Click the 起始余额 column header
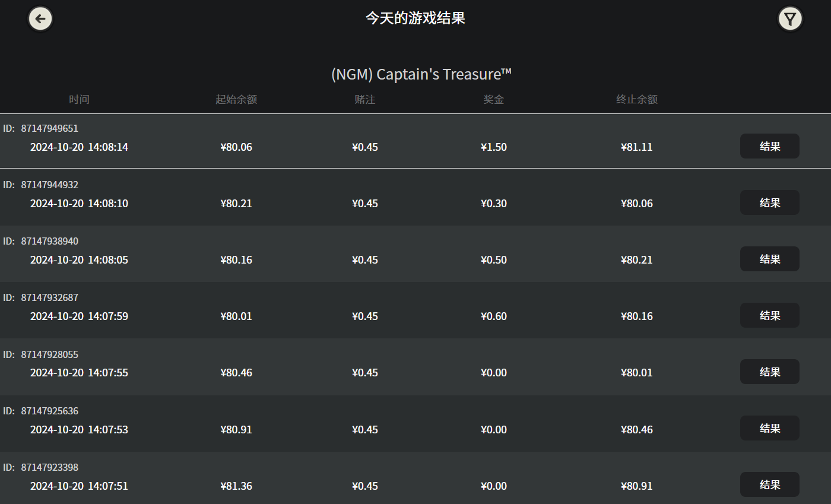 (x=236, y=99)
